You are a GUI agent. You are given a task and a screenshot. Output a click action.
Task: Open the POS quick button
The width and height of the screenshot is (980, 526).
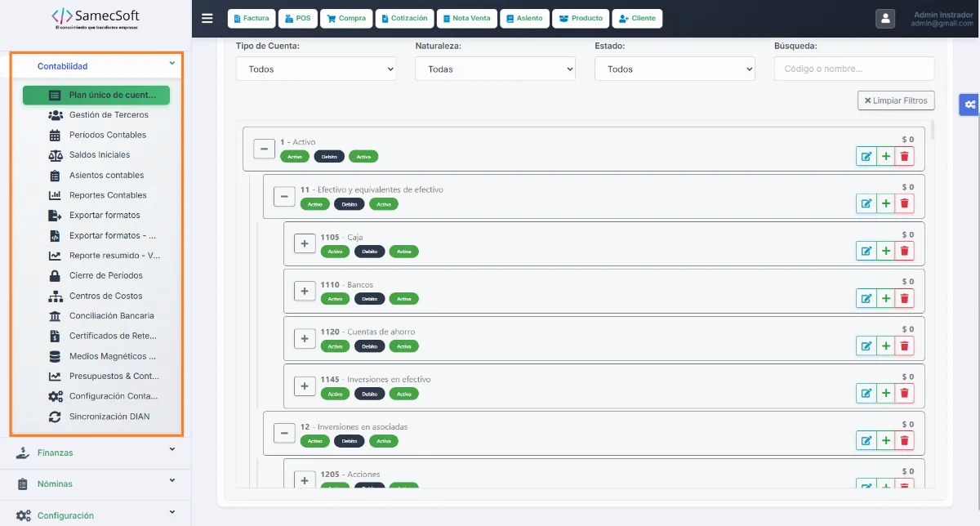298,18
